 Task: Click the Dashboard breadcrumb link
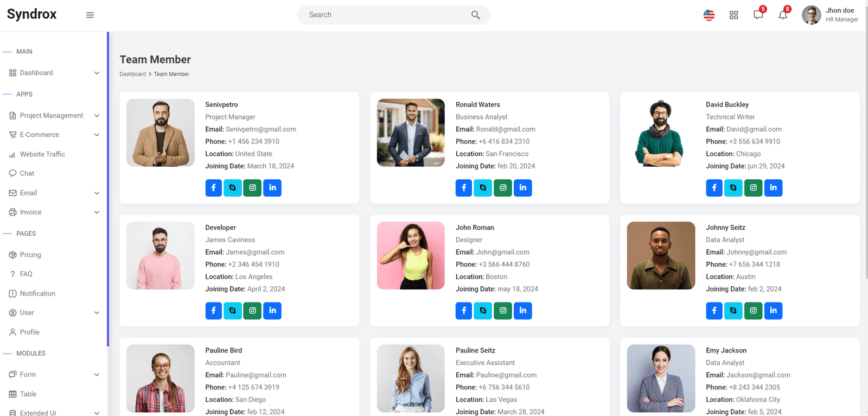[x=133, y=74]
